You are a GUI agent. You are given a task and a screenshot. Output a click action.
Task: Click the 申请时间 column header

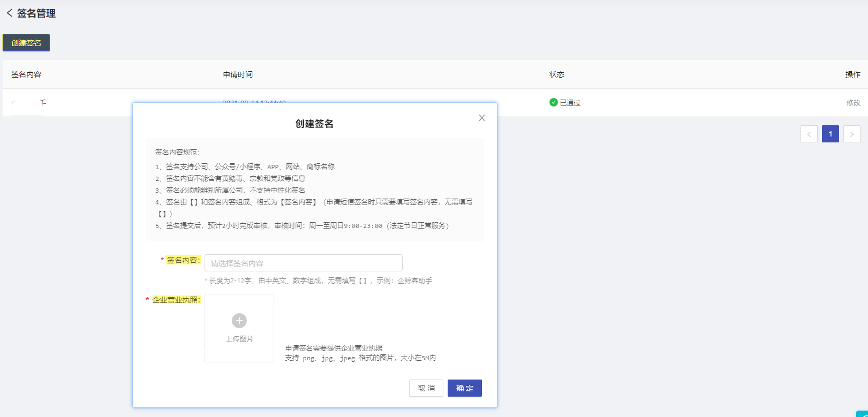(x=238, y=74)
